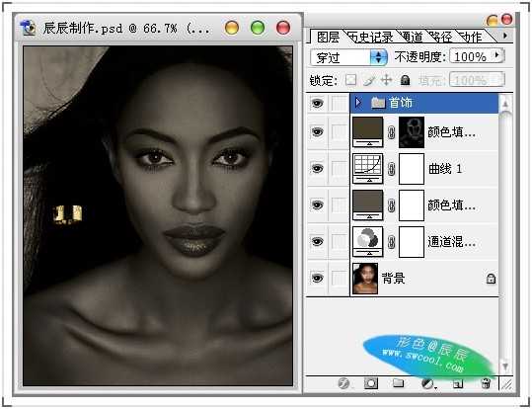The image size is (532, 409).
Task: Click the gray fill swatch of lower 颜色填 layer
Action: (x=368, y=204)
